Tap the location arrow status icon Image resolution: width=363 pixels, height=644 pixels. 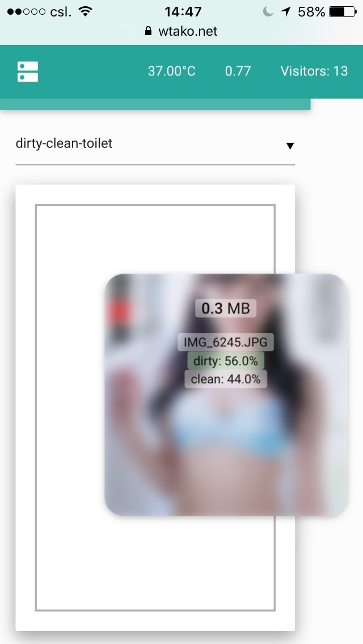tap(285, 12)
